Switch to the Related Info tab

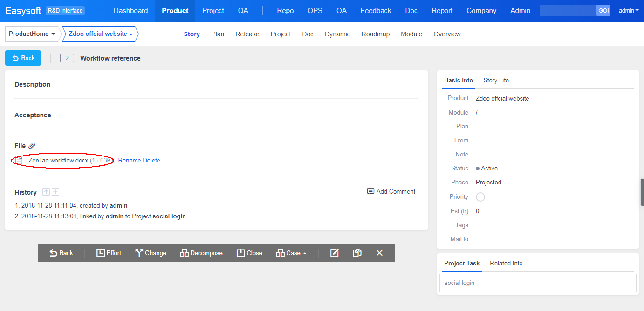[x=506, y=263]
